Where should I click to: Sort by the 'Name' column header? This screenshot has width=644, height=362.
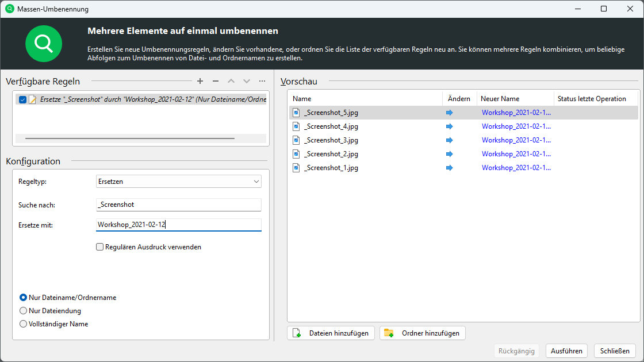[365, 99]
